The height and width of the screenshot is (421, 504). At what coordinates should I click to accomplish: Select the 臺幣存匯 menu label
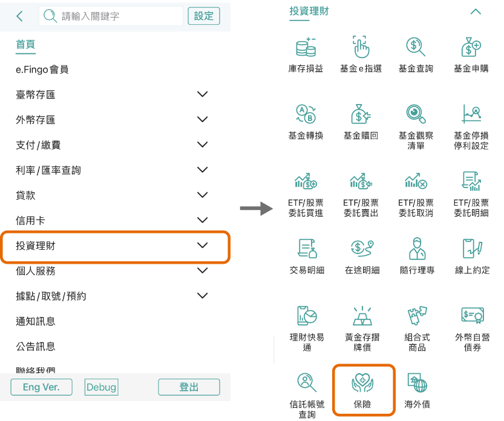(x=35, y=94)
